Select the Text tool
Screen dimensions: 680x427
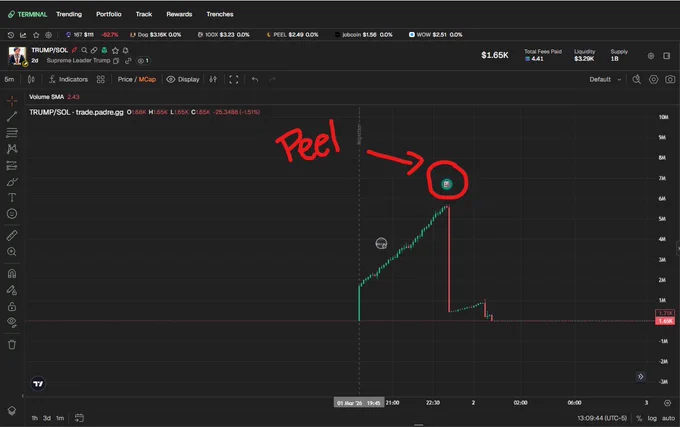12,198
